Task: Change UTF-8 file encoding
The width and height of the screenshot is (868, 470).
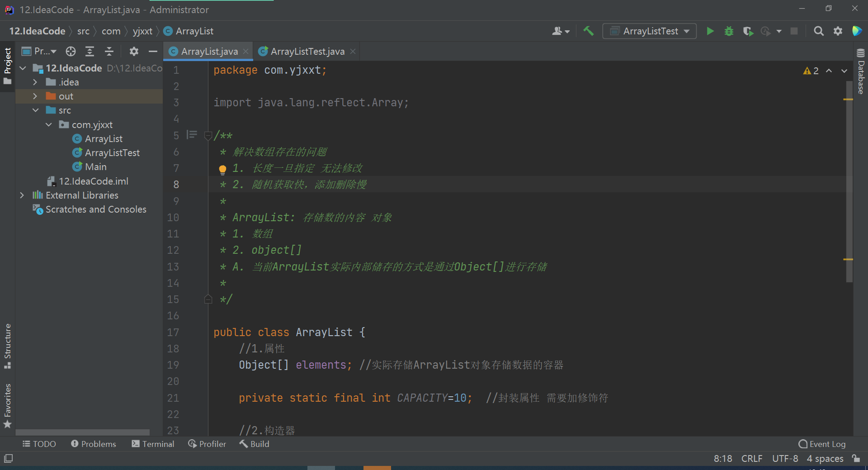Action: tap(785, 459)
